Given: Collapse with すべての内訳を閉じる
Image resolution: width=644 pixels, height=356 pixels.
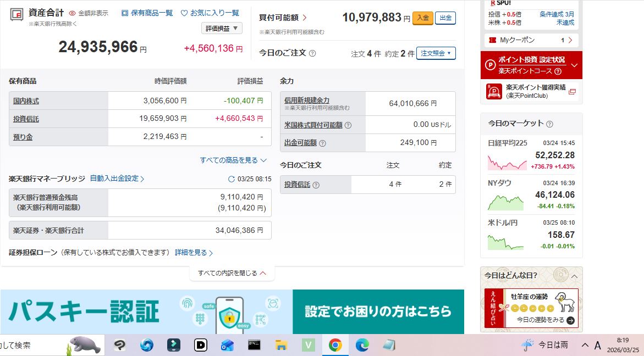Looking at the screenshot, I should tap(232, 273).
